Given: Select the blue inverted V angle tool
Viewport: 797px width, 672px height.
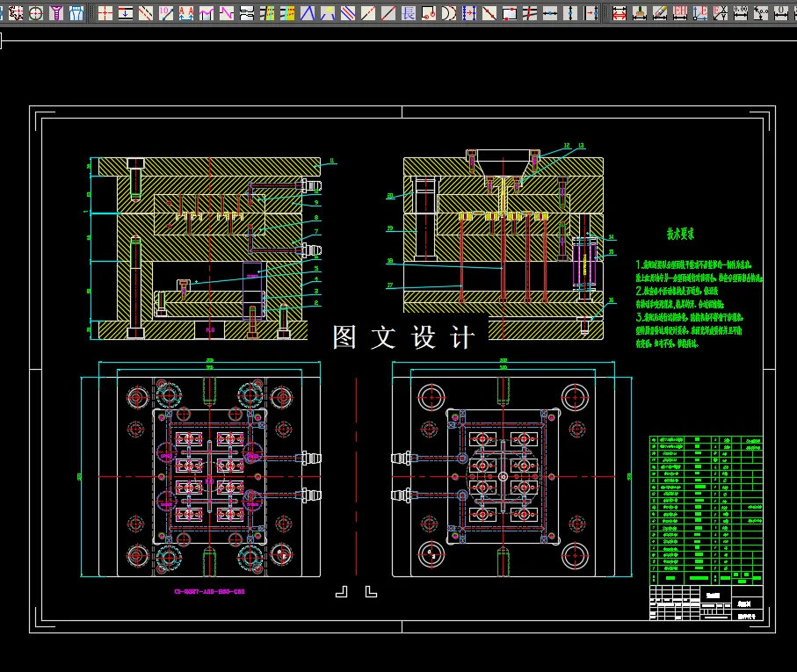Looking at the screenshot, I should (x=307, y=12).
